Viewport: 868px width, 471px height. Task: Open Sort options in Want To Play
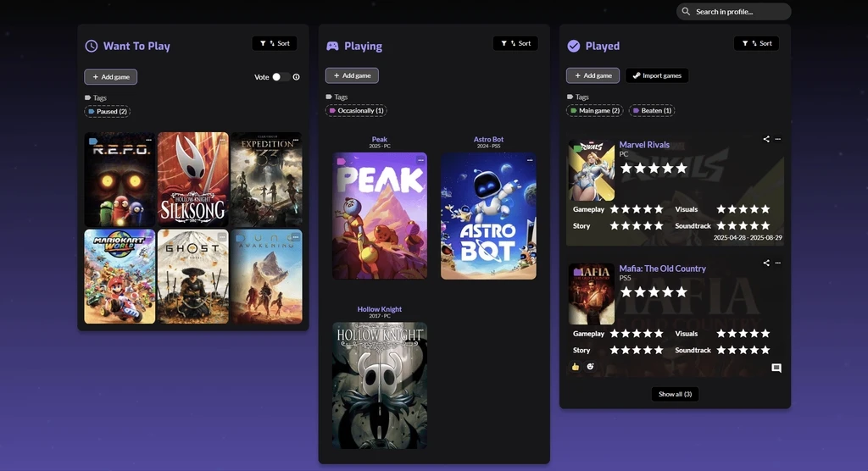(275, 43)
